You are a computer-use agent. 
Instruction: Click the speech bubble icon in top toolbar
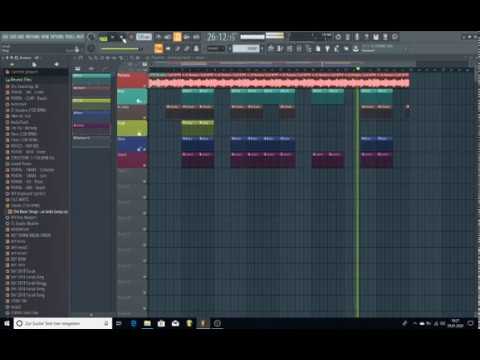click(x=395, y=37)
